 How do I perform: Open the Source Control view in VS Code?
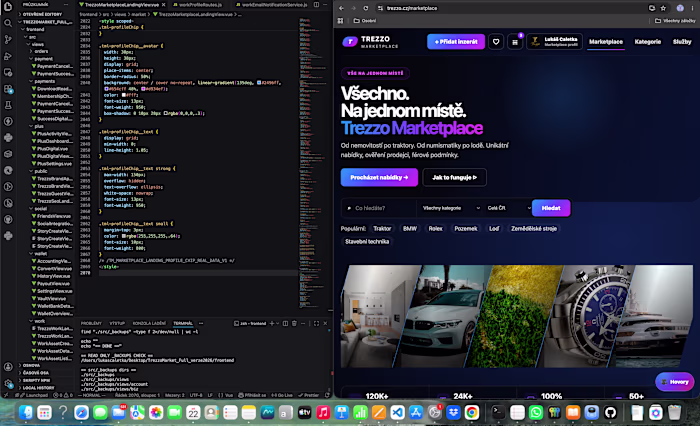[x=8, y=39]
